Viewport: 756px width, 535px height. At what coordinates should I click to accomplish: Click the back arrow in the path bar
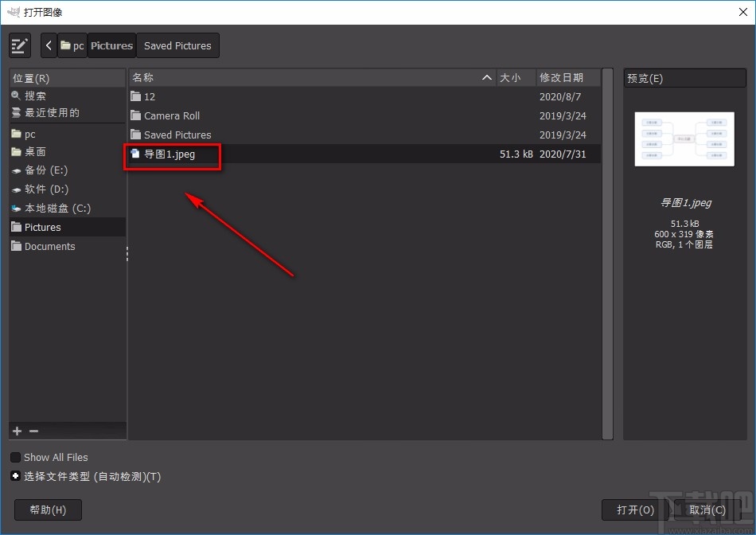coord(49,45)
